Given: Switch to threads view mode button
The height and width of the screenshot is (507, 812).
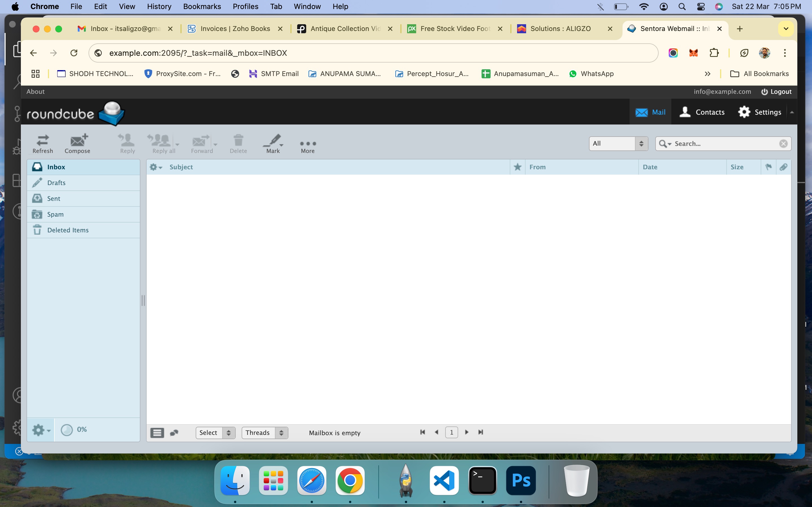Looking at the screenshot, I should coord(174,433).
